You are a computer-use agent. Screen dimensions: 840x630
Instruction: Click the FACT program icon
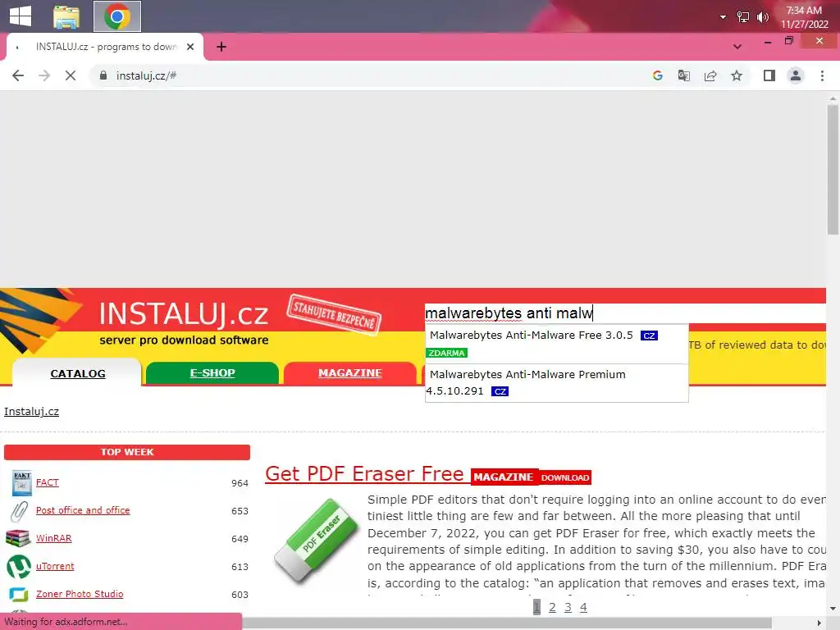pos(22,482)
